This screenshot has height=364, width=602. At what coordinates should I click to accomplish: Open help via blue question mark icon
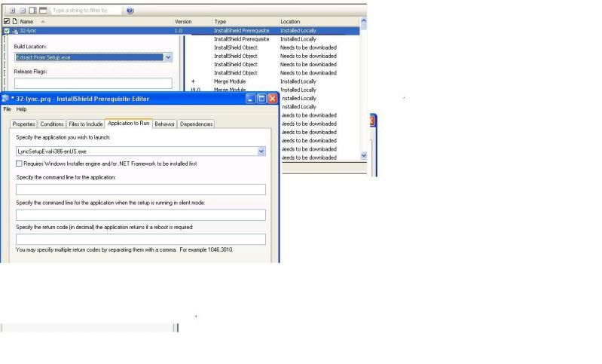130,11
